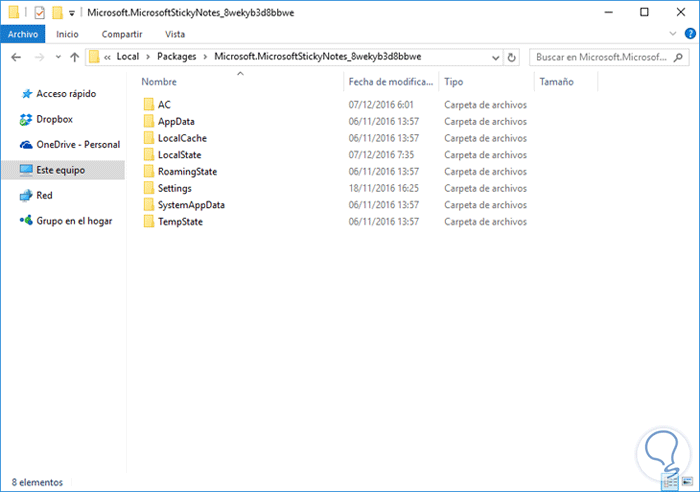The image size is (700, 492).
Task: Click the address bar folder icon
Action: pos(94,57)
